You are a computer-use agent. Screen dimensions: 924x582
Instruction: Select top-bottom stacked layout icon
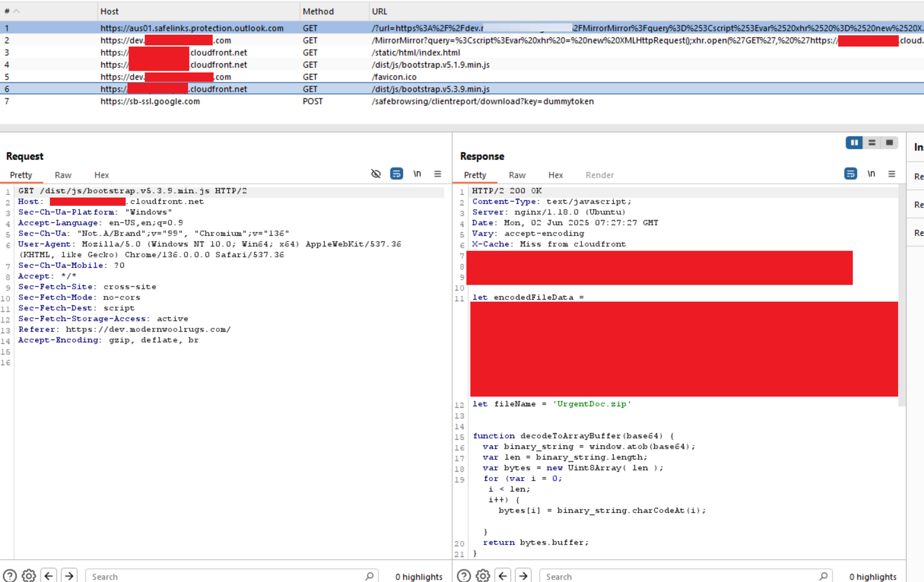point(872,143)
